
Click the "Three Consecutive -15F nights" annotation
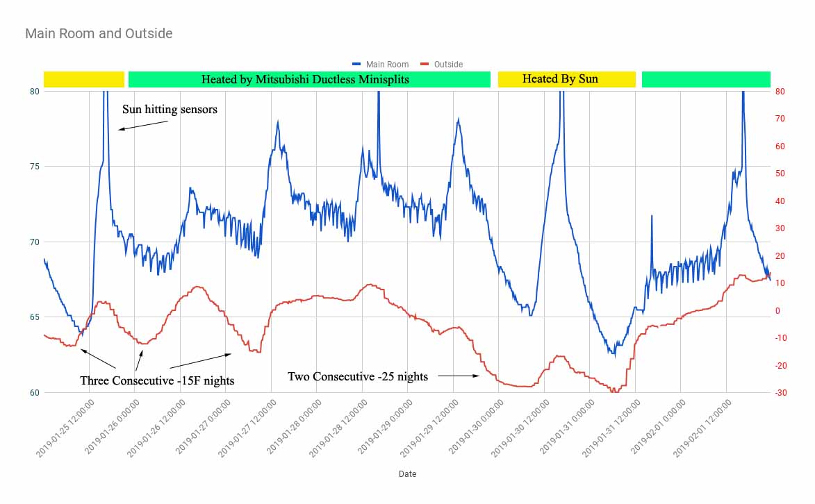[x=157, y=381]
